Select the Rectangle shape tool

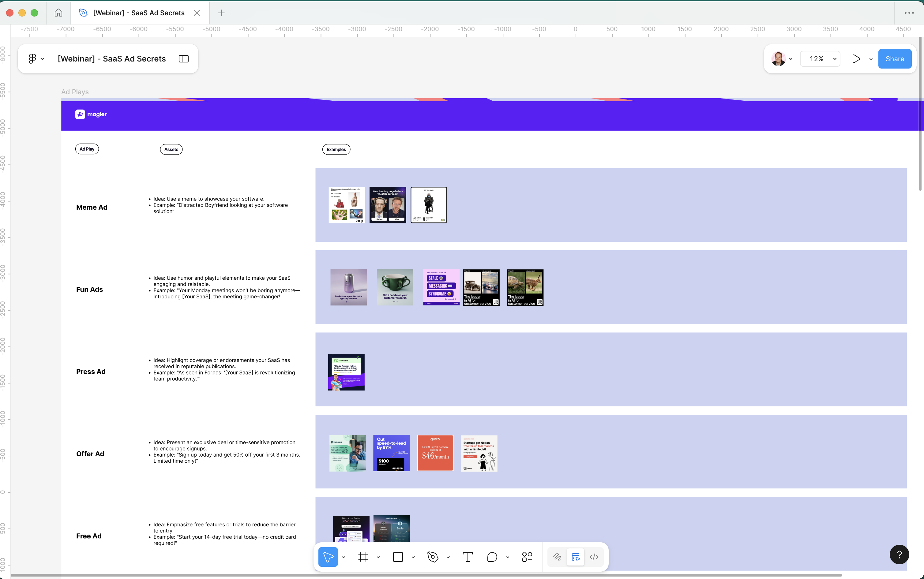[398, 557]
